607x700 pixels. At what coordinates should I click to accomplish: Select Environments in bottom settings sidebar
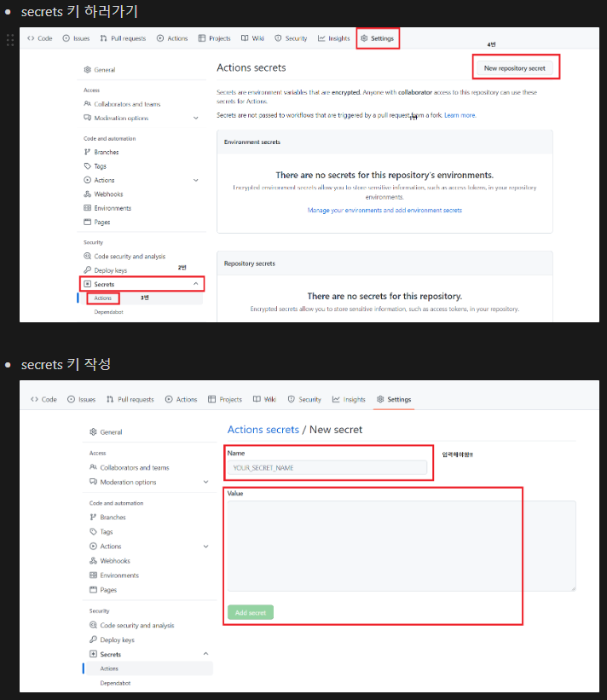click(x=114, y=576)
